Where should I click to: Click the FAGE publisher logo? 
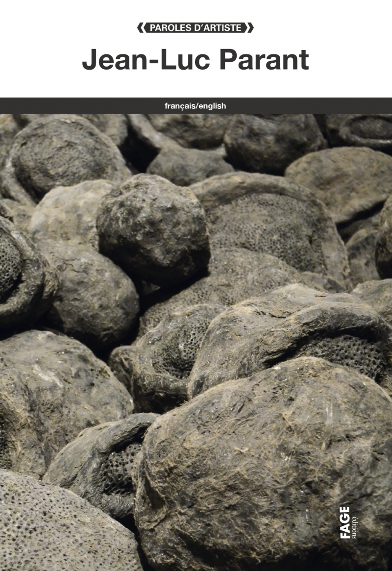point(344,522)
